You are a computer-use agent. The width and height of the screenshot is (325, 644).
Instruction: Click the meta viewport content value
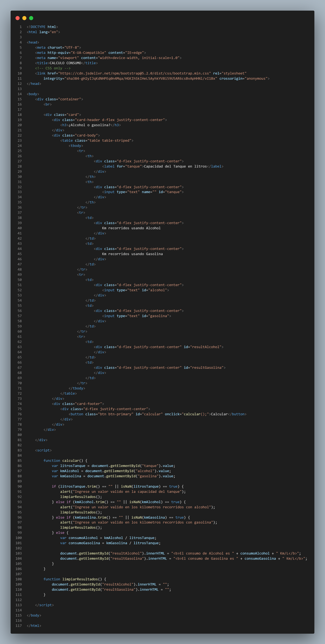tap(139, 58)
